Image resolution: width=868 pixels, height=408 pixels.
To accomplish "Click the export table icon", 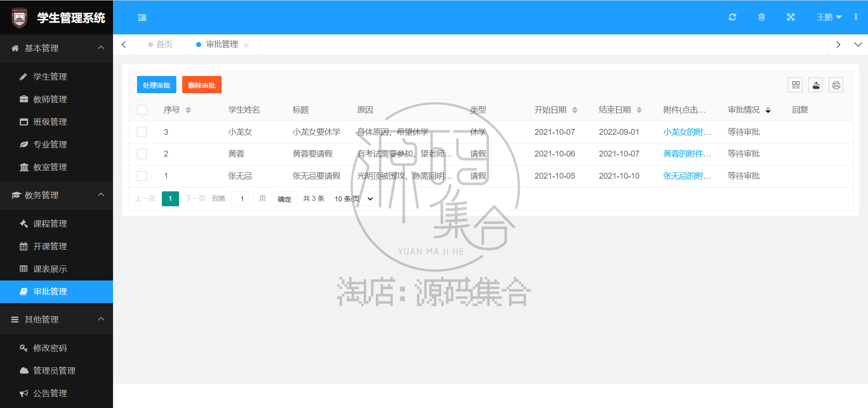I will (816, 85).
